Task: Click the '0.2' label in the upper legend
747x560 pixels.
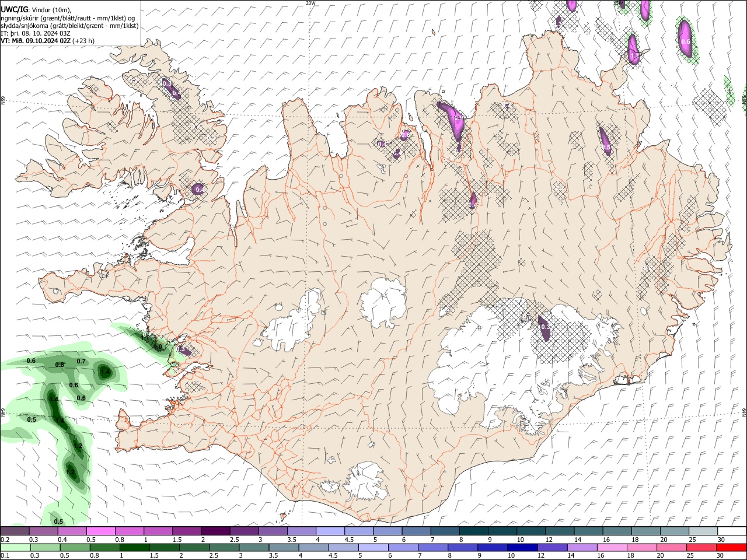Action: tap(5, 540)
